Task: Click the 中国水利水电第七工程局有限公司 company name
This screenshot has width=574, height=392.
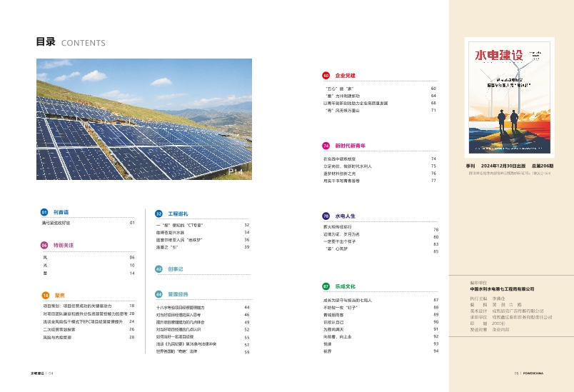Action: point(502,289)
